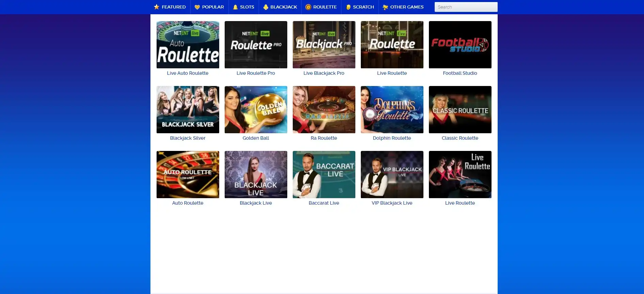Viewport: 644px width, 294px height.
Task: Click the star icon beside Featured
Action: [157, 7]
